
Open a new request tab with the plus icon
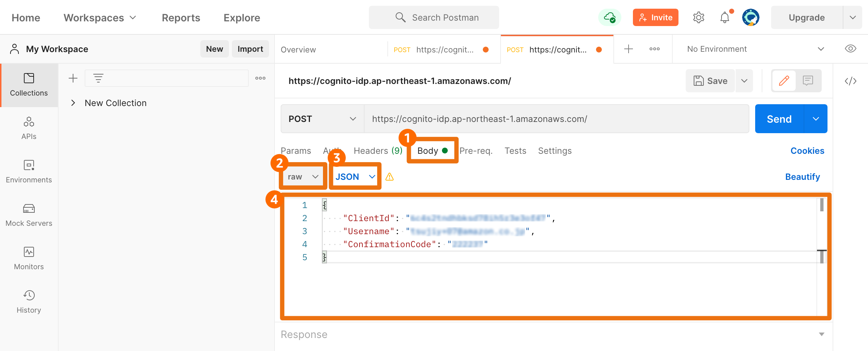point(629,49)
